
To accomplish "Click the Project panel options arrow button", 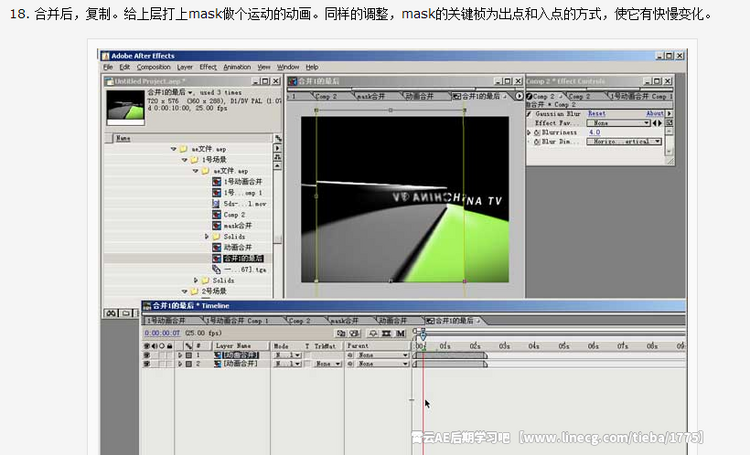I will (277, 148).
